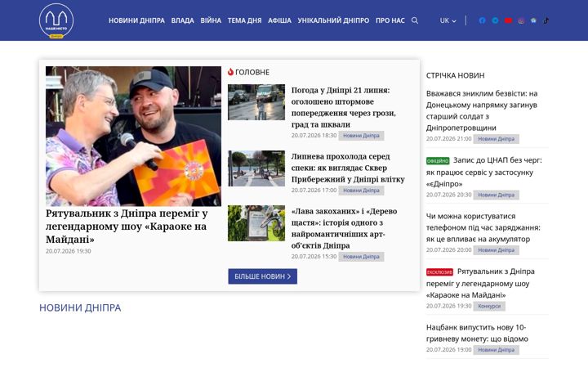588x368 pixels.
Task: Open the Вважався зниклим безвісти feed item
Action: click(x=482, y=110)
